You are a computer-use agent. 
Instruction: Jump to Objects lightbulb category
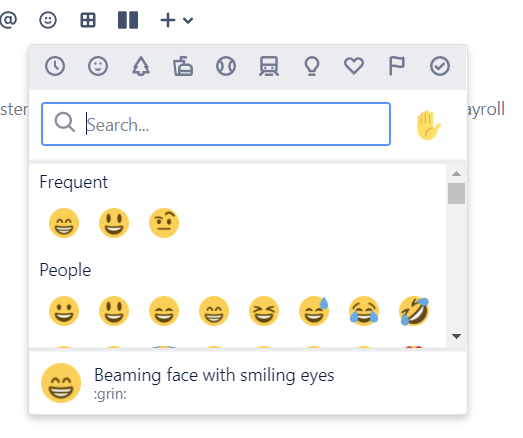click(312, 66)
